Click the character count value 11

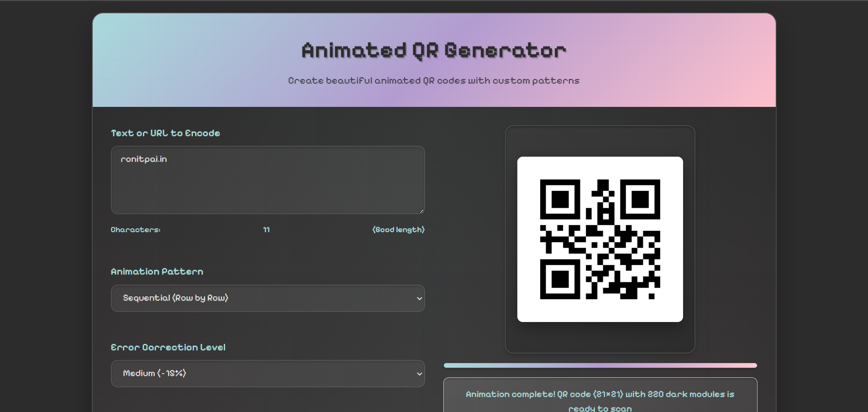pos(266,229)
